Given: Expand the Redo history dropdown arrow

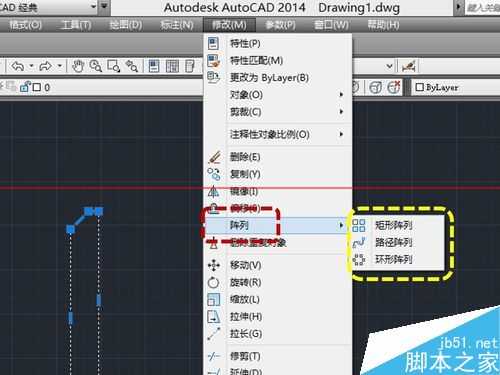Looking at the screenshot, I should pyautogui.click(x=60, y=66).
